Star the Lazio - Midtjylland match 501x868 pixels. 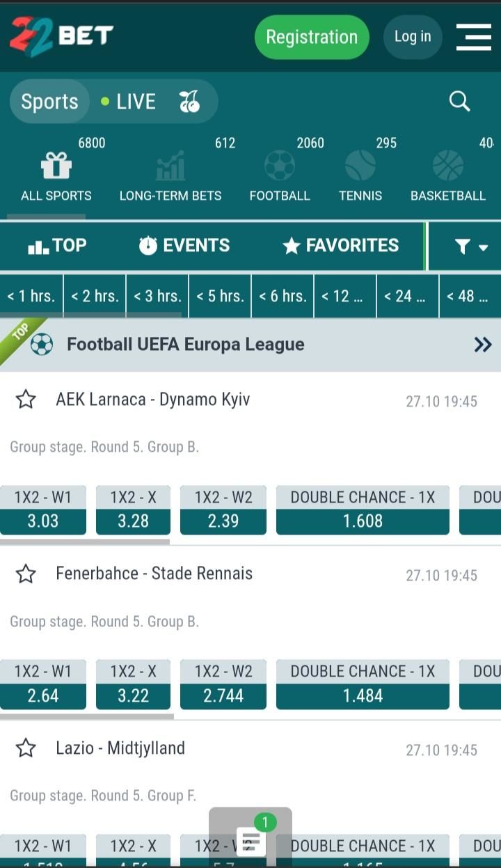pos(26,748)
